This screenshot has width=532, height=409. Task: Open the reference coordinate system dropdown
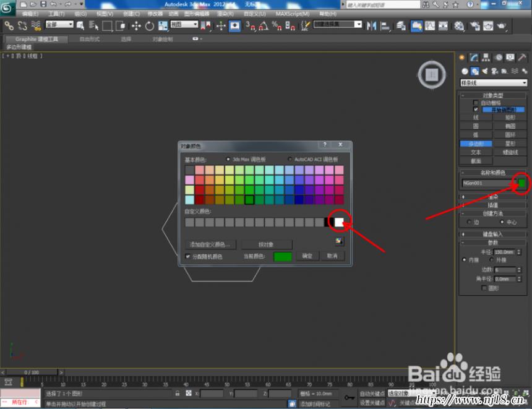pos(184,24)
